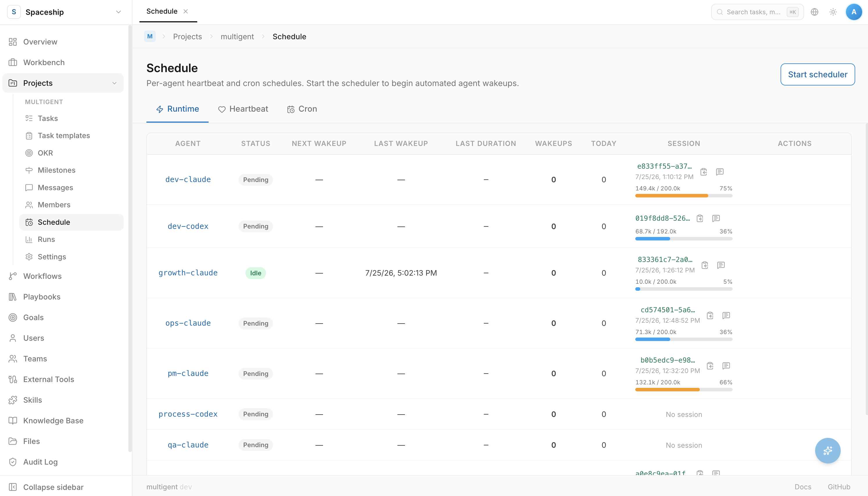Copy dev-claude session ID e833ff55
The image size is (868, 496).
704,172
